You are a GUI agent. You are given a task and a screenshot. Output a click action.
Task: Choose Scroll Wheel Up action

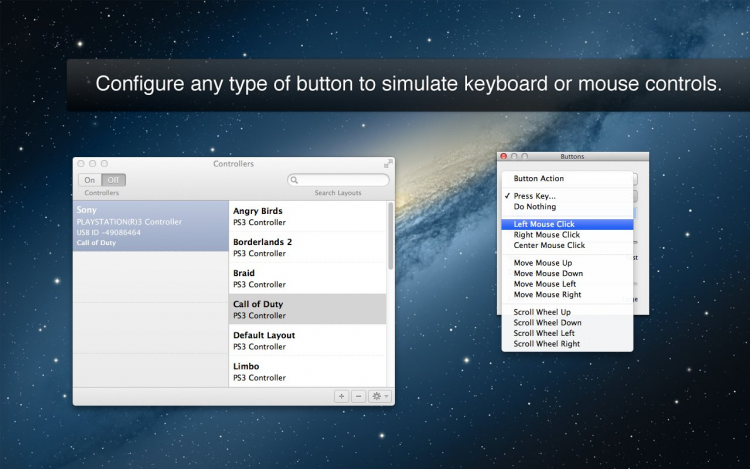click(567, 312)
